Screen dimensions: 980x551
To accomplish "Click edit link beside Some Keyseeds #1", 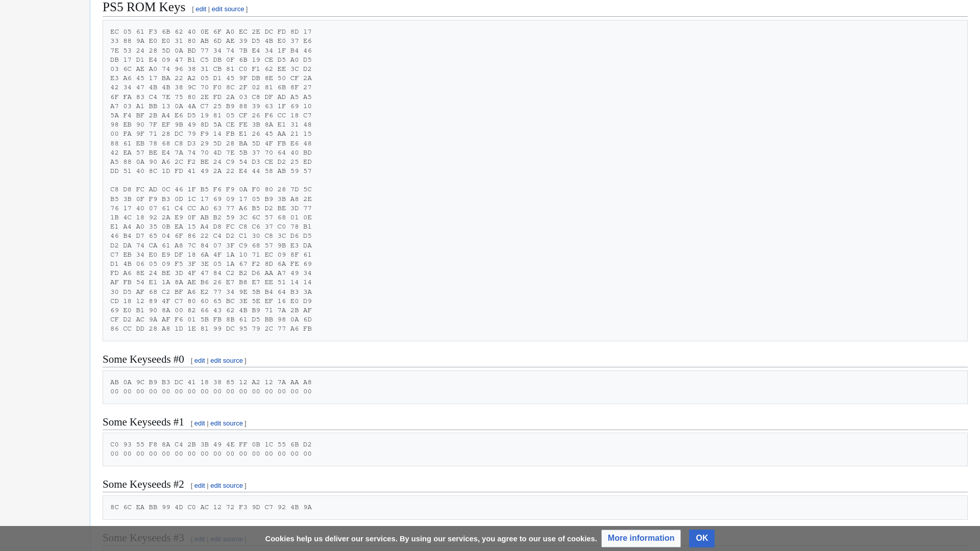I will coord(200,423).
